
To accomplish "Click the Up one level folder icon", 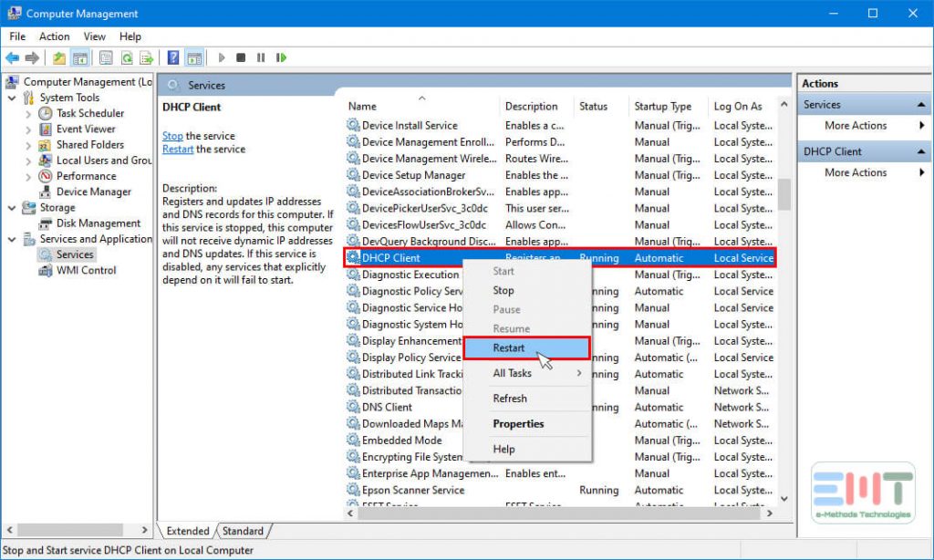I will (x=59, y=57).
